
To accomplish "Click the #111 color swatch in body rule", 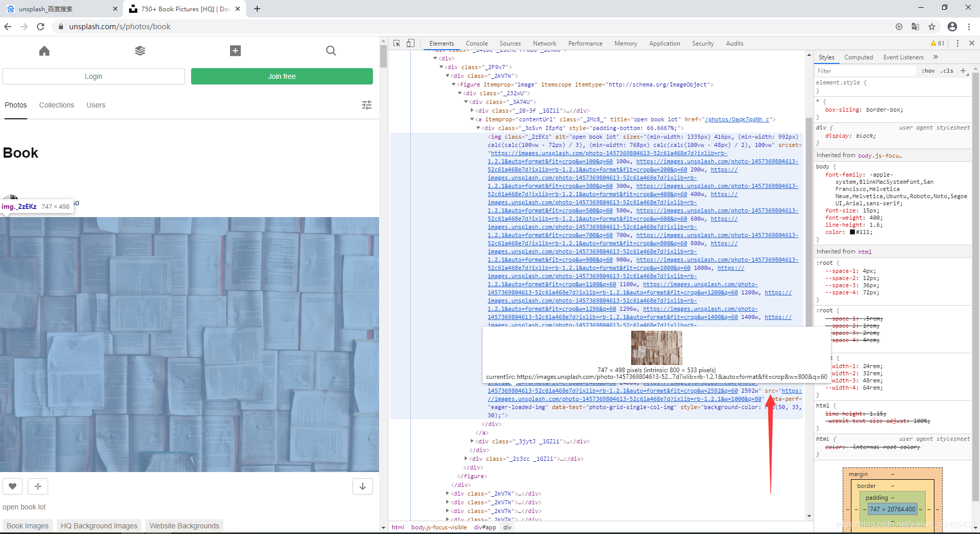I will point(852,232).
